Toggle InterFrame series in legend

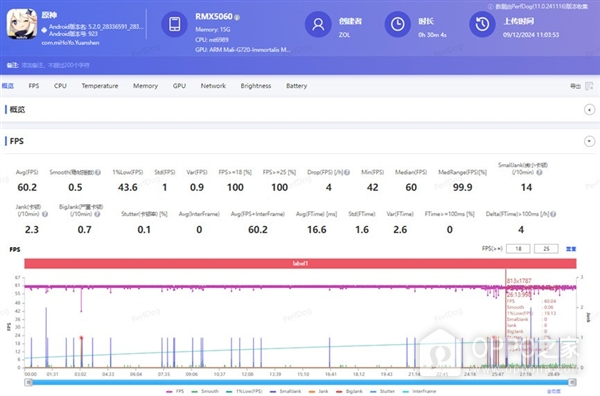pyautogui.click(x=420, y=391)
